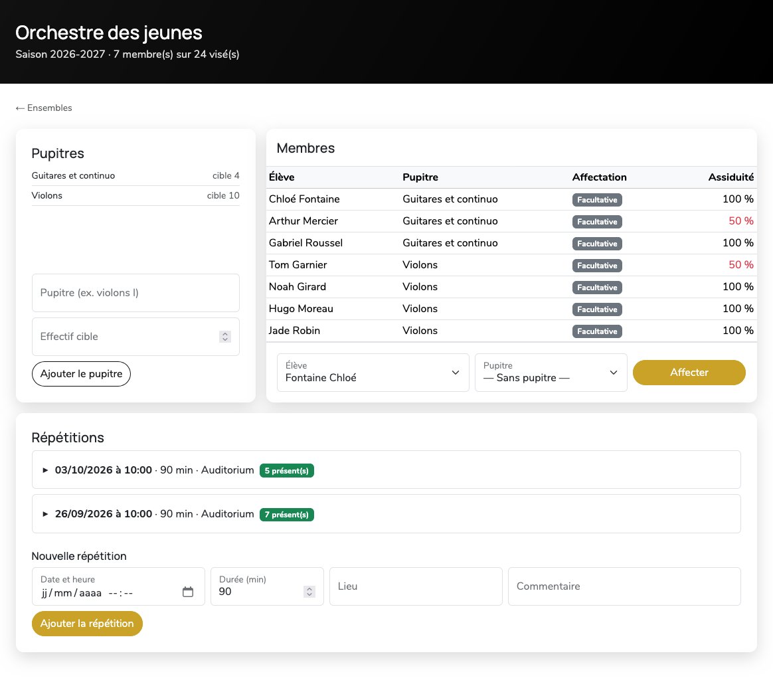Click the 7 présent(s) badge

[286, 515]
